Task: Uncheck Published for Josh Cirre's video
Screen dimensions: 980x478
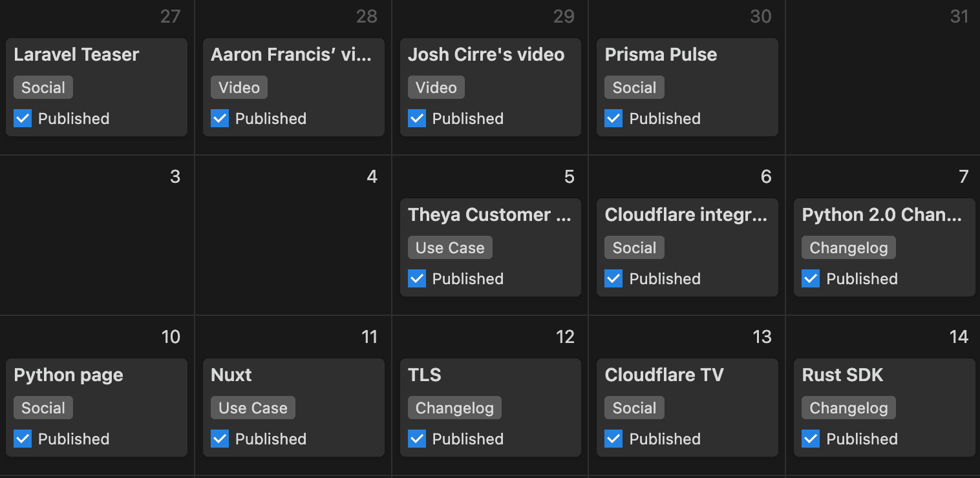Action: [417, 118]
